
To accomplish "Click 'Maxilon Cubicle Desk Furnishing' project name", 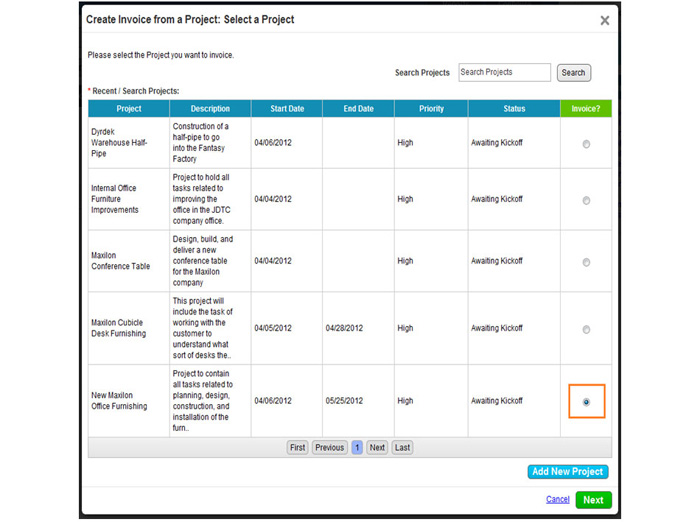I will [x=118, y=328].
